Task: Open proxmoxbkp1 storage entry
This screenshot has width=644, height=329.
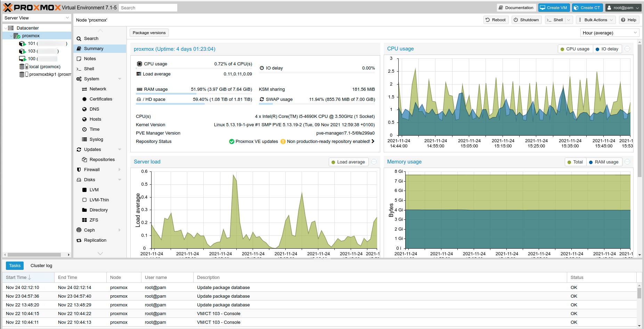Action: tap(45, 74)
